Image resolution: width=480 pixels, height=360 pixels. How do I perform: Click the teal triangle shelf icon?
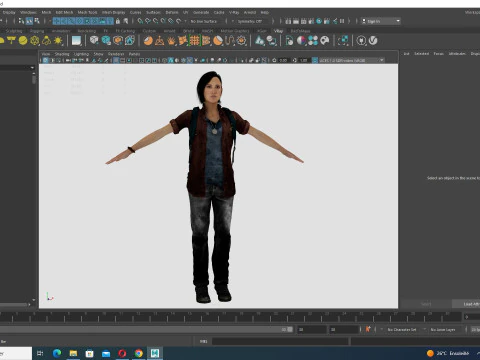[x=259, y=41]
